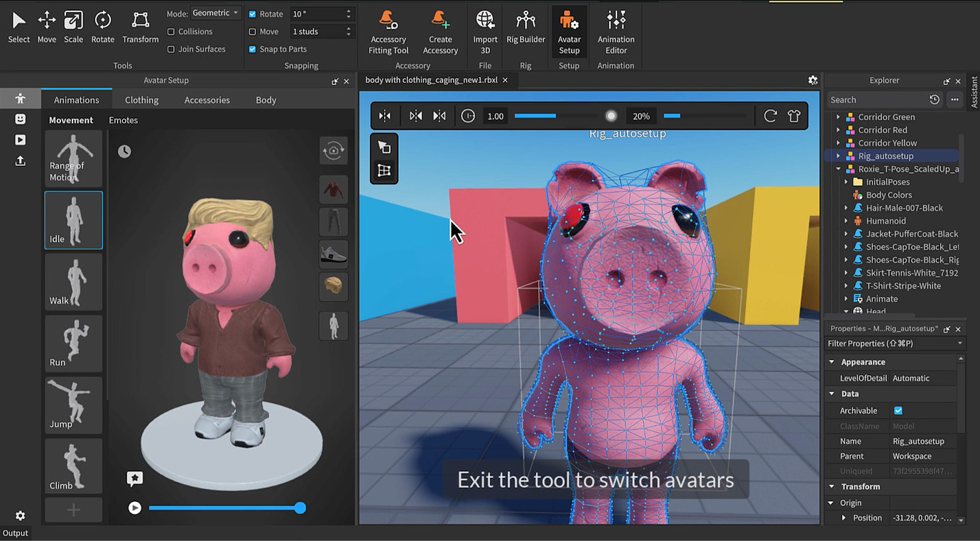Open the Mode dropdown set to Geometric
Screen dimensions: 980x541
point(215,12)
